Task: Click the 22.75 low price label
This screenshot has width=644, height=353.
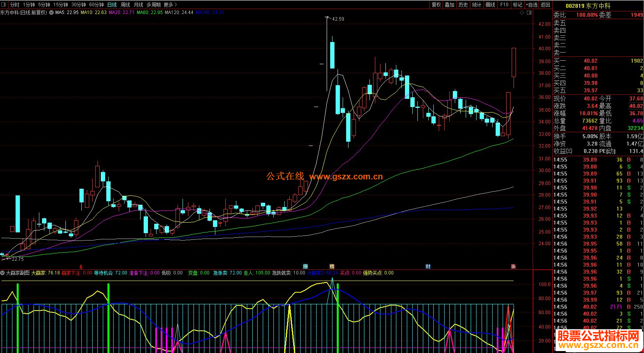Action: pyautogui.click(x=18, y=259)
